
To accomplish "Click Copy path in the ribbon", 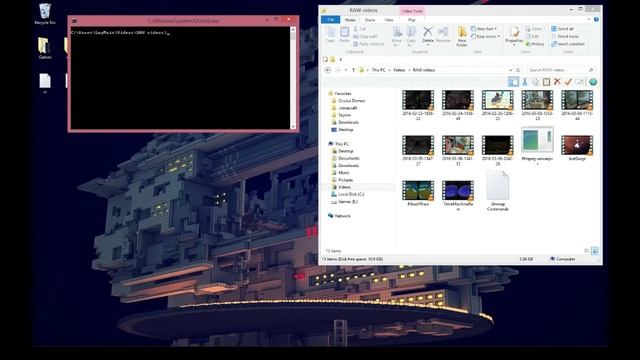I will point(365,36).
